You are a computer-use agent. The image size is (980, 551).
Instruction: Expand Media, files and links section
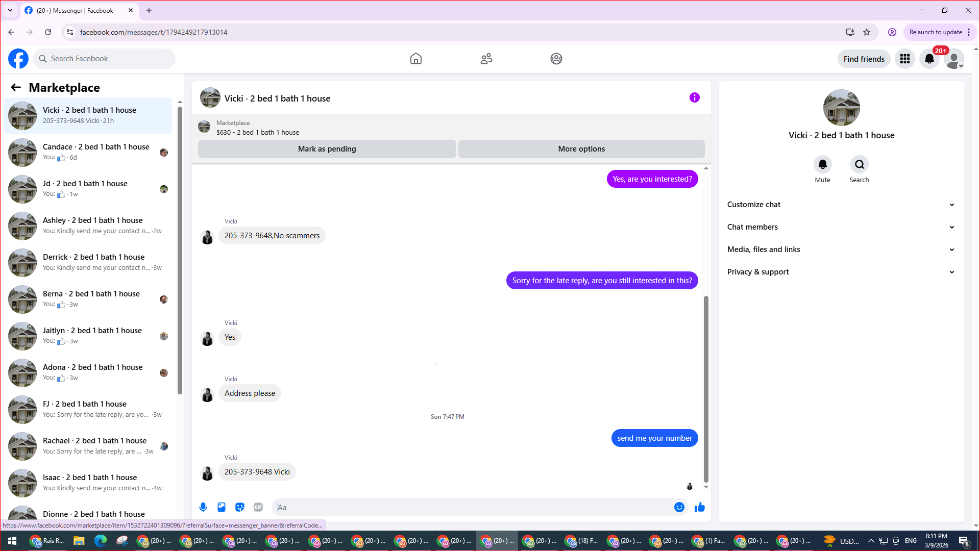tap(841, 249)
